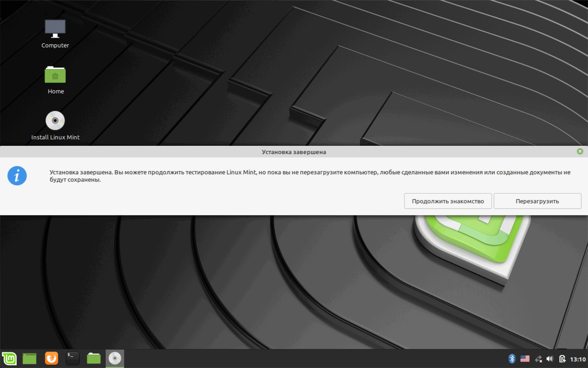The width and height of the screenshot is (588, 368).
Task: Click the volume speaker tray icon
Action: [x=550, y=359]
